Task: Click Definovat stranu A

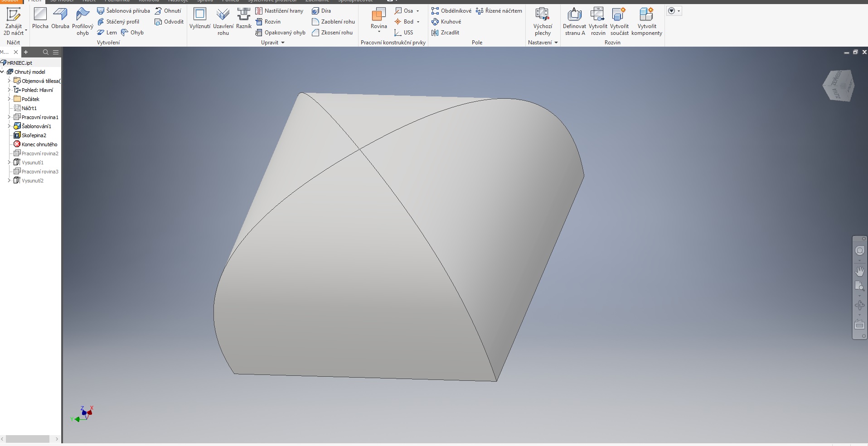Action: pyautogui.click(x=574, y=21)
